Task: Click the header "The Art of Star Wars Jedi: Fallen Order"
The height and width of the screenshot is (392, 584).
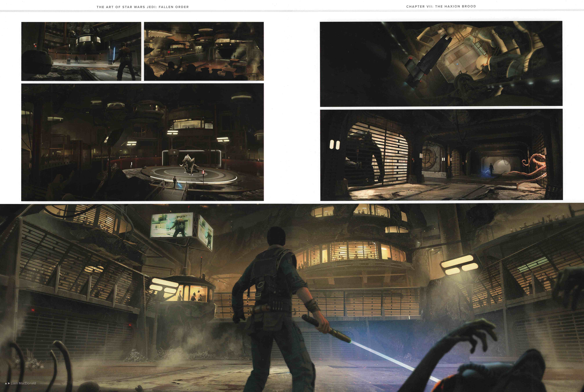Action: [x=142, y=7]
